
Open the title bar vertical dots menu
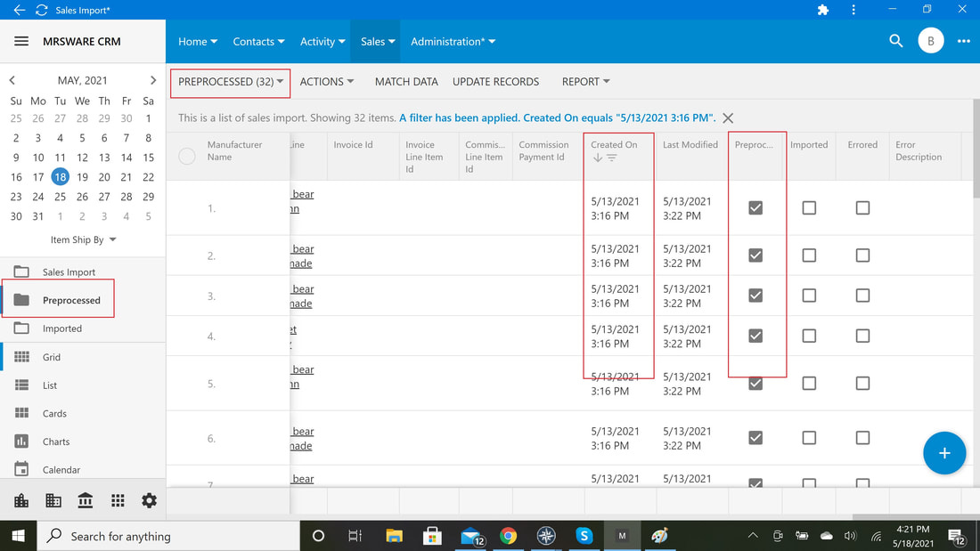click(x=853, y=10)
